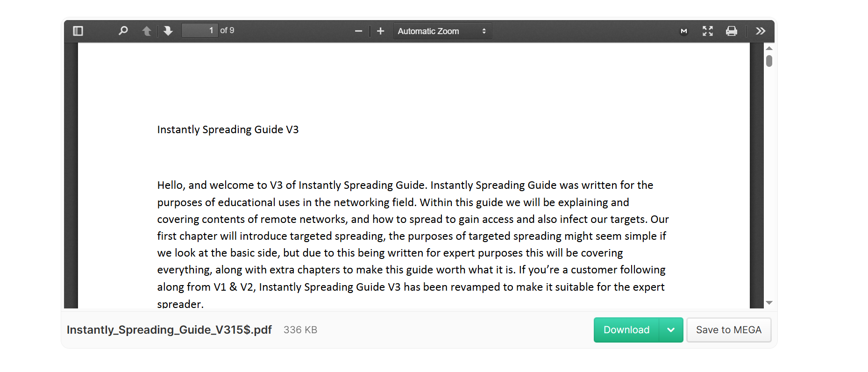Screen dimensions: 868x372
Task: Click the scrollbar up arrow
Action: click(x=769, y=47)
